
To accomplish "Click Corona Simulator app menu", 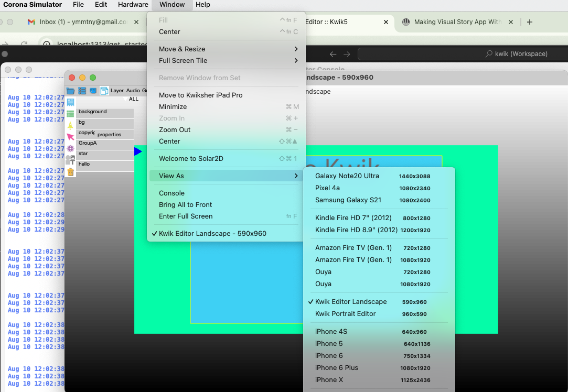I will click(x=33, y=5).
